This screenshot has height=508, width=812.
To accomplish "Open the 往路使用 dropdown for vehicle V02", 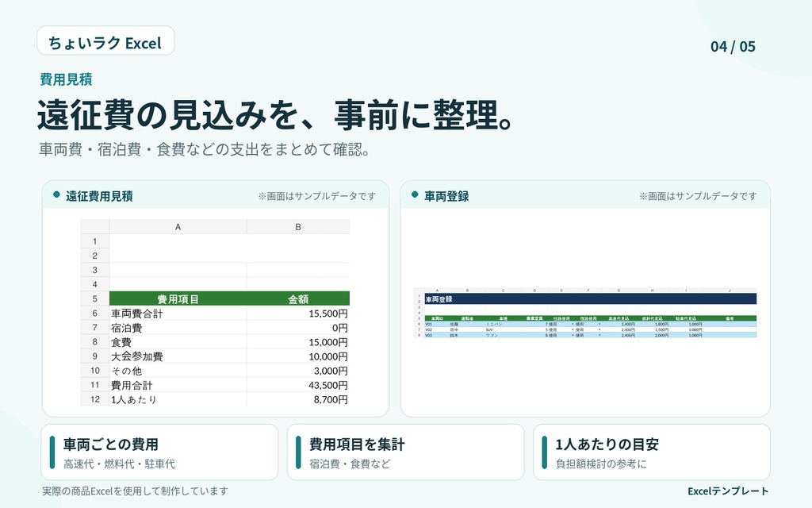I will pos(573,329).
